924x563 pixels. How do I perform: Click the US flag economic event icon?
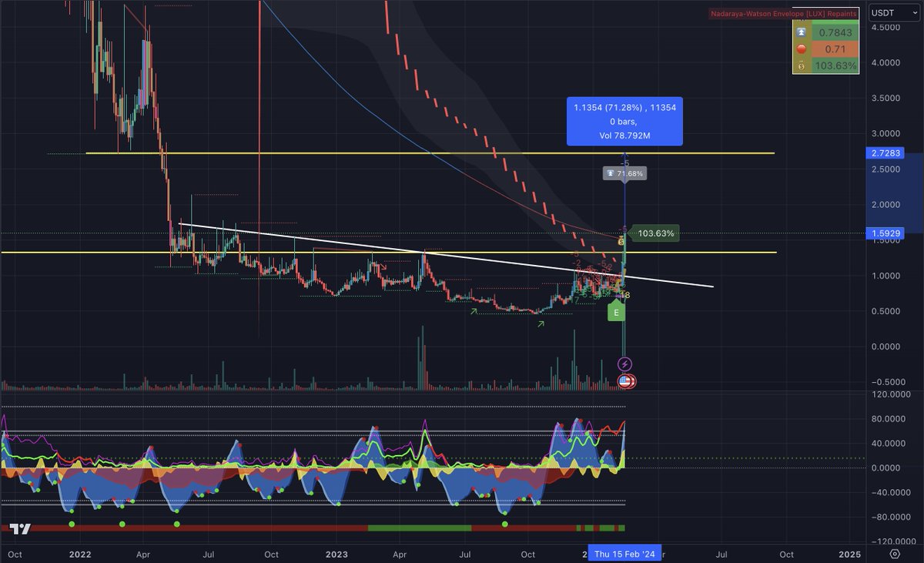(625, 380)
